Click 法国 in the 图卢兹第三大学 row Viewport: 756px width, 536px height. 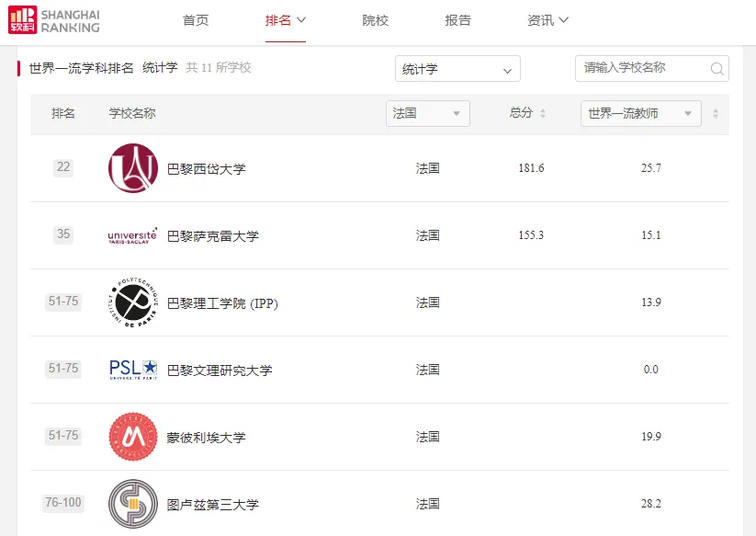pyautogui.click(x=428, y=504)
